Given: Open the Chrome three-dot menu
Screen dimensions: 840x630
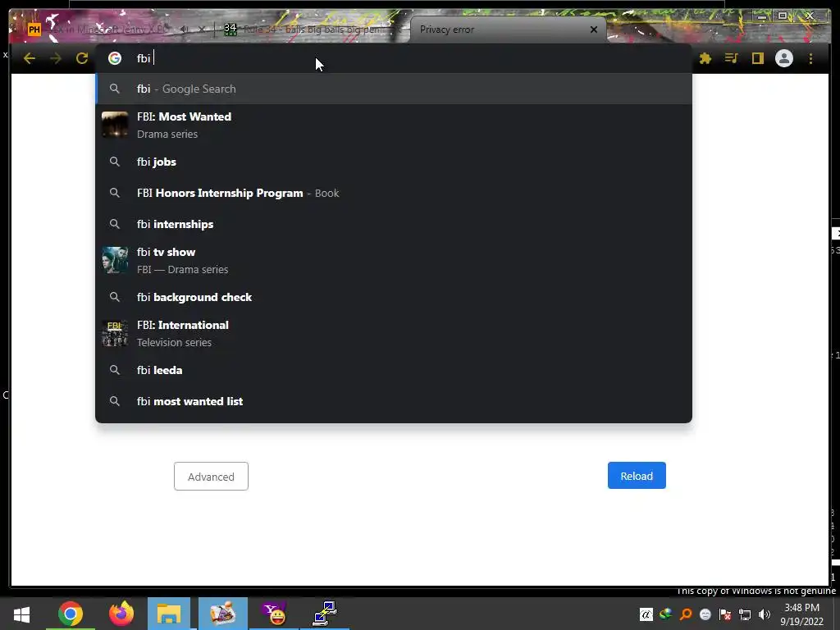Looking at the screenshot, I should pyautogui.click(x=810, y=58).
